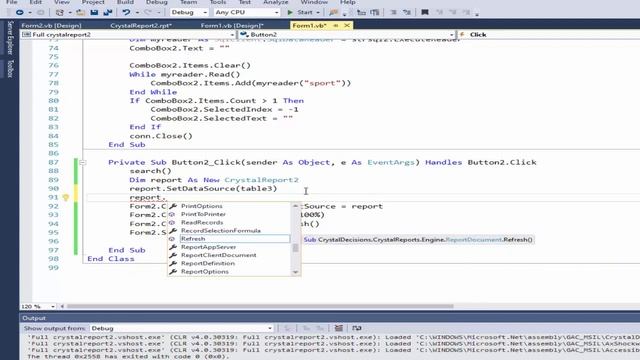Select ReportDefinition in IntelliSense list
This screenshot has width=640, height=360.
tap(208, 263)
